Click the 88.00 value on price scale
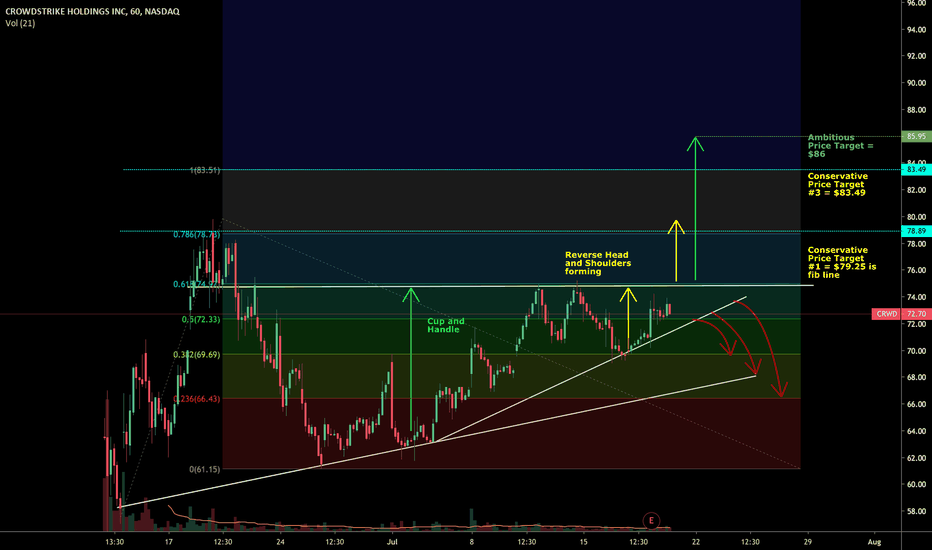This screenshot has width=932, height=550. [x=916, y=110]
